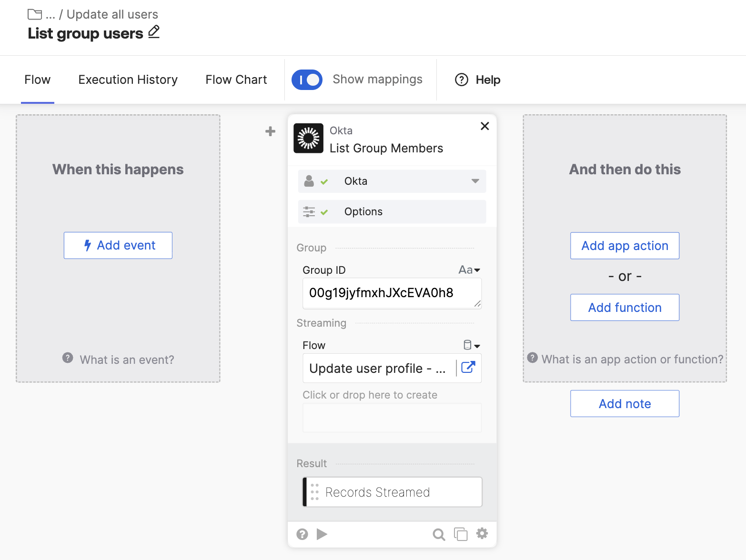Click the plus icon beside the Okta card

(270, 131)
